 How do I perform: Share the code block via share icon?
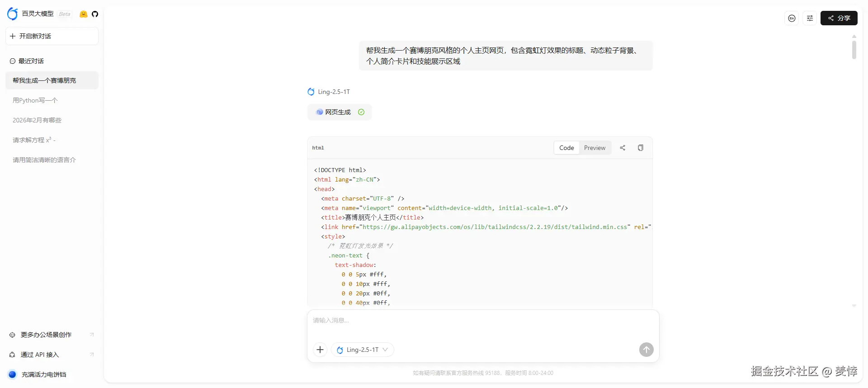pyautogui.click(x=623, y=148)
